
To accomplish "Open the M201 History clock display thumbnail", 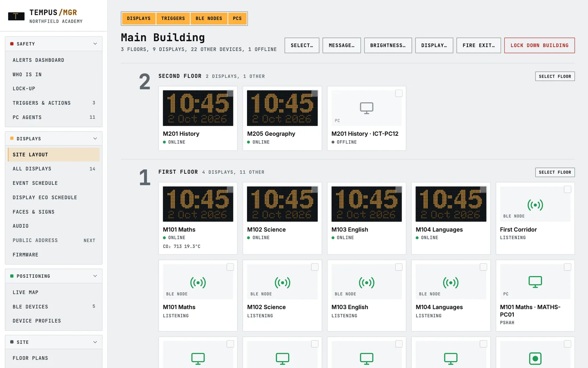I will click(x=198, y=108).
